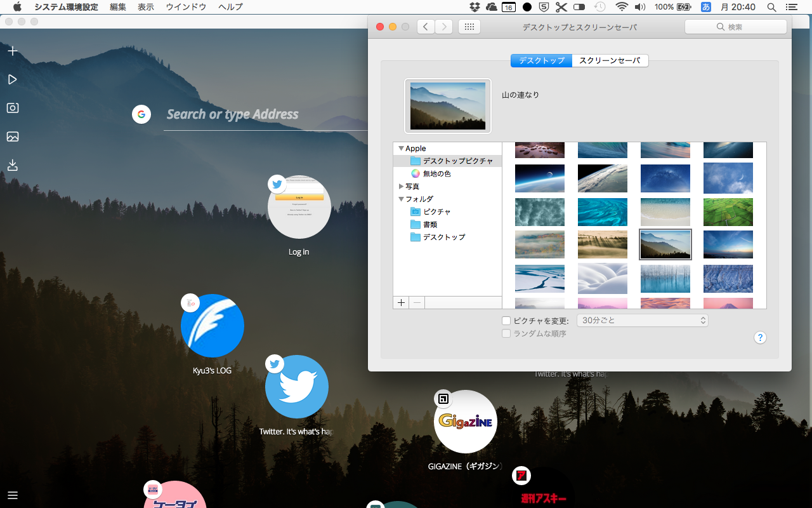Remove folder with the minus button
This screenshot has width=812, height=508.
(x=417, y=303)
